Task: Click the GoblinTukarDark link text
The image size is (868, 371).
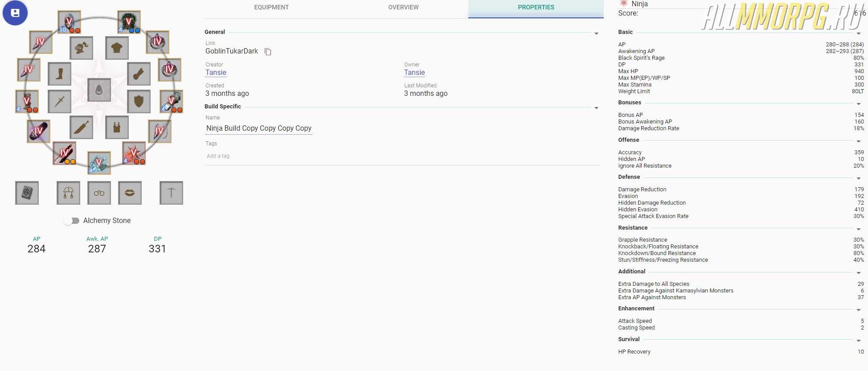Action: (x=232, y=51)
